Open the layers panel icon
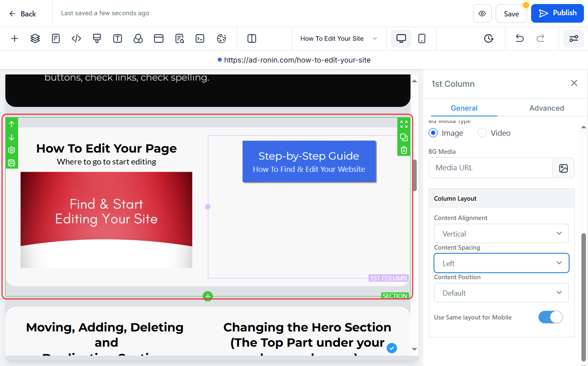 pos(35,39)
